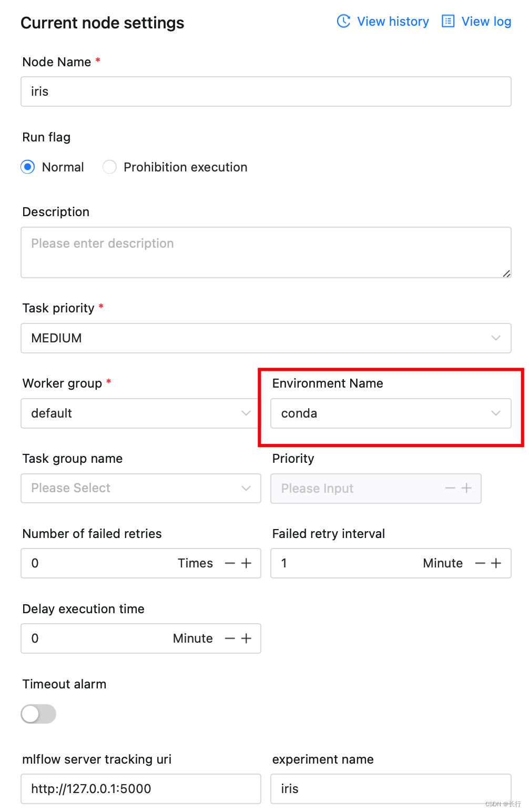
Task: Decrease retry interval with minus icon
Action: pyautogui.click(x=480, y=563)
